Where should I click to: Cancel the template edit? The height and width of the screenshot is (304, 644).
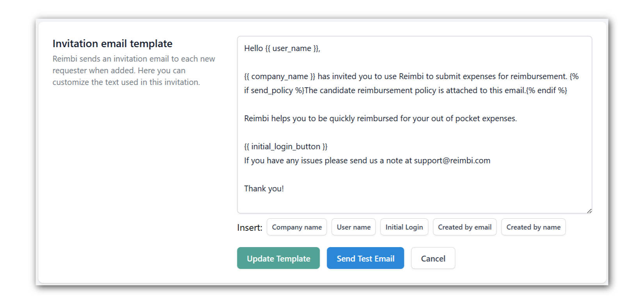coord(433,258)
